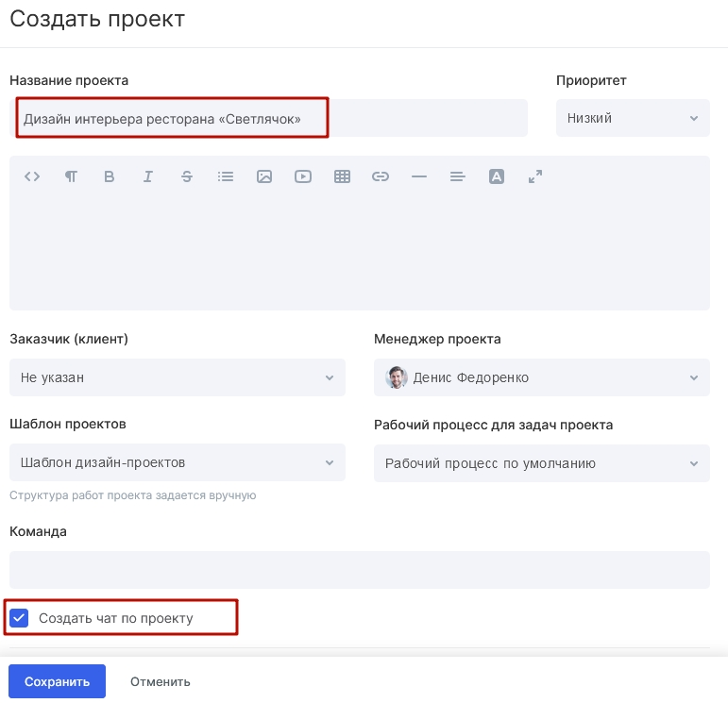Apply strikethrough formatting in editor
The width and height of the screenshot is (728, 703).
coord(187,176)
